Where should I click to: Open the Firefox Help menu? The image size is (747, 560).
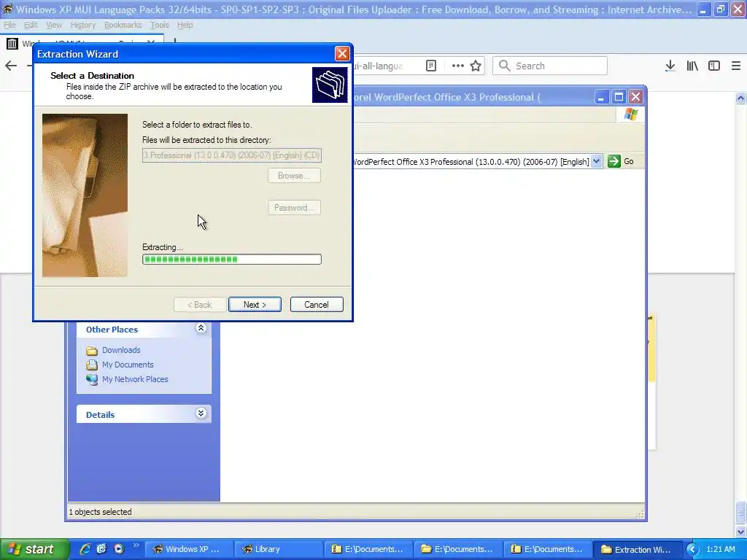(x=185, y=25)
